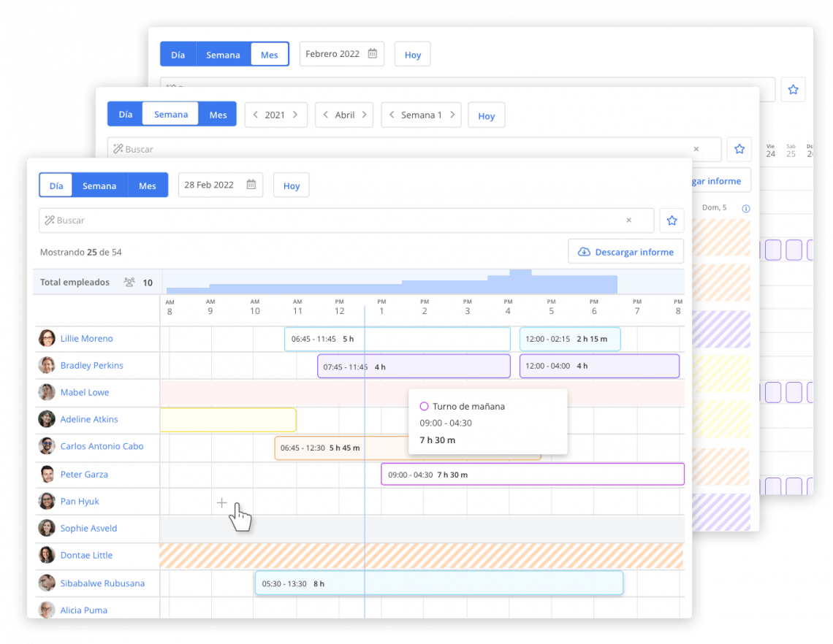Switch to Mes view in front window
833x644 pixels.
(x=148, y=185)
